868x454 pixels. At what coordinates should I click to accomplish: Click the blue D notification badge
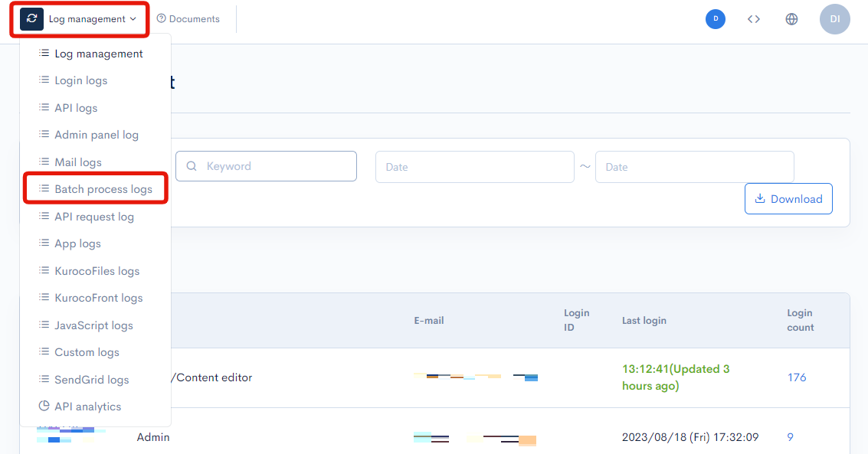(x=715, y=19)
